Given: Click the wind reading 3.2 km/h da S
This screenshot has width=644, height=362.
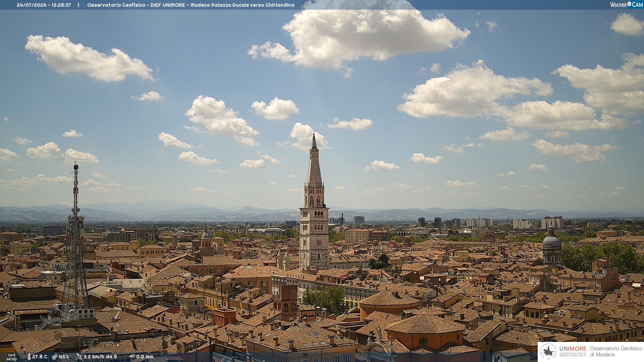Looking at the screenshot, I should click(x=100, y=357).
